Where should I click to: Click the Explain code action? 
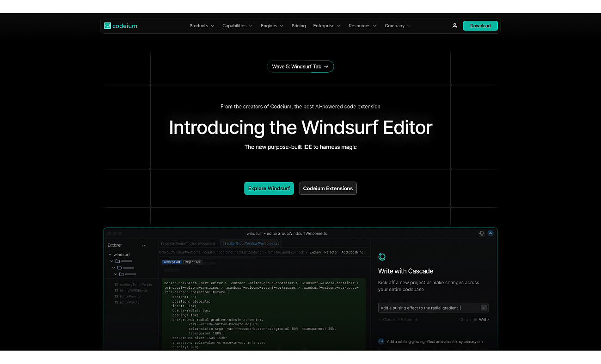coord(315,252)
